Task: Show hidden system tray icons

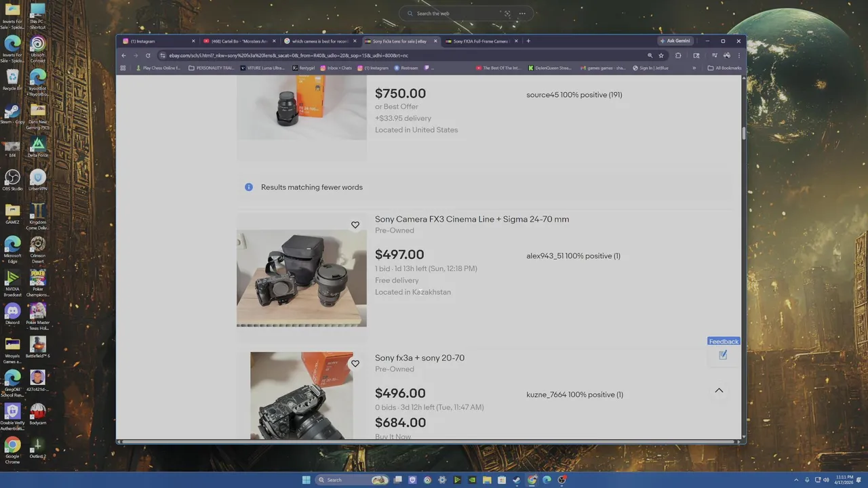Action: pyautogui.click(x=797, y=480)
